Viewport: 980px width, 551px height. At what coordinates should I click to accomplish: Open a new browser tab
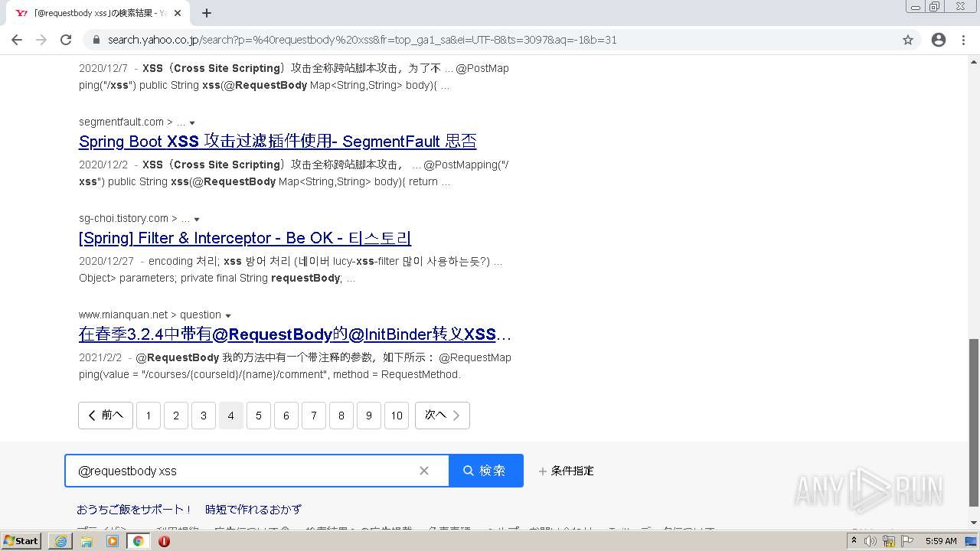point(207,13)
